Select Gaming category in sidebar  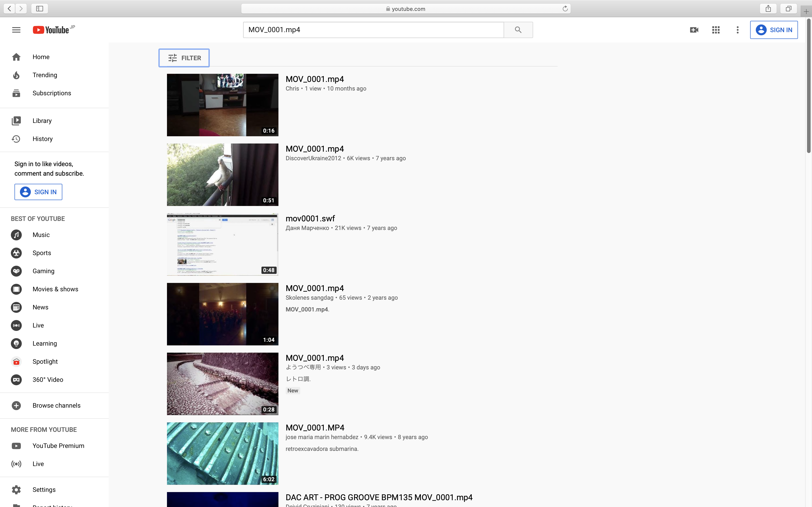pos(43,271)
